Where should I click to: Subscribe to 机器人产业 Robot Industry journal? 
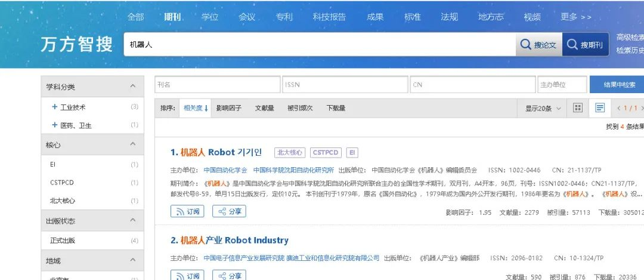(x=187, y=275)
